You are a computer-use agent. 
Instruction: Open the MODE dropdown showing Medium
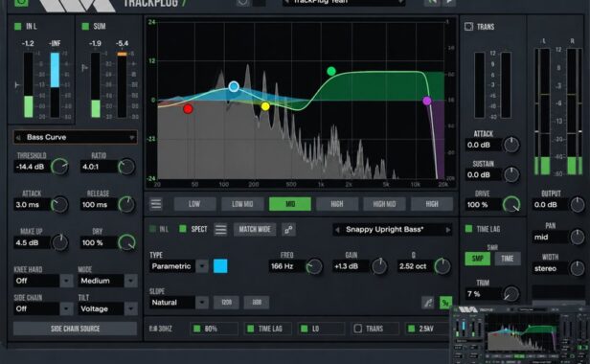click(131, 281)
